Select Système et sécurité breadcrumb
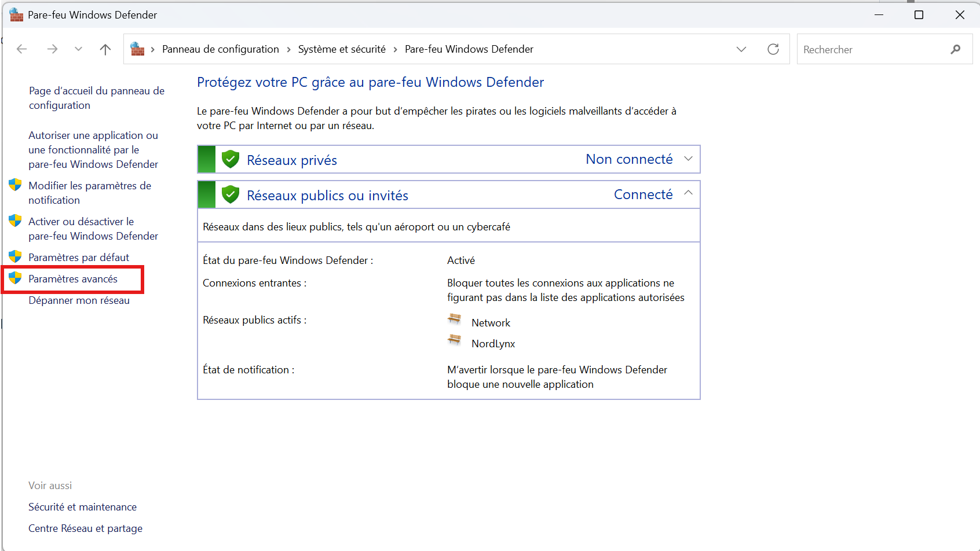The image size is (980, 551). click(342, 49)
